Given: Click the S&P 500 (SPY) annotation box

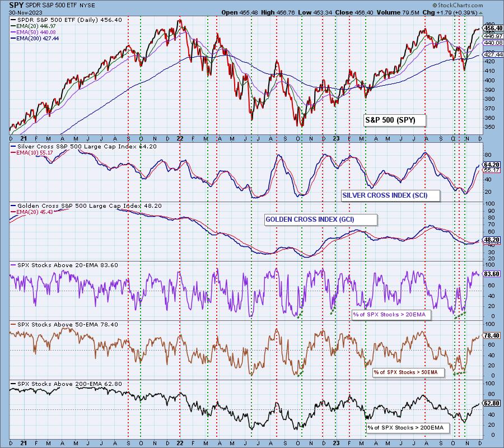Looking at the screenshot, I should coord(395,120).
